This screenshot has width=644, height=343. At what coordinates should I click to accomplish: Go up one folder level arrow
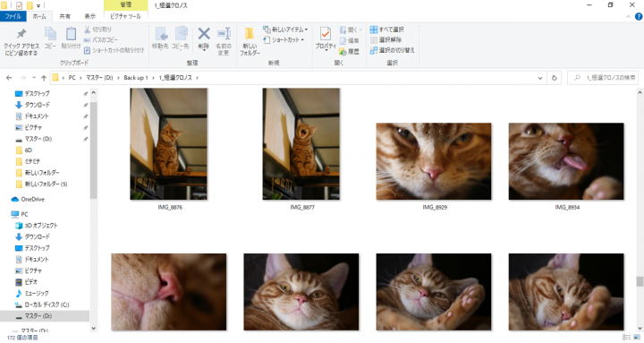click(44, 78)
